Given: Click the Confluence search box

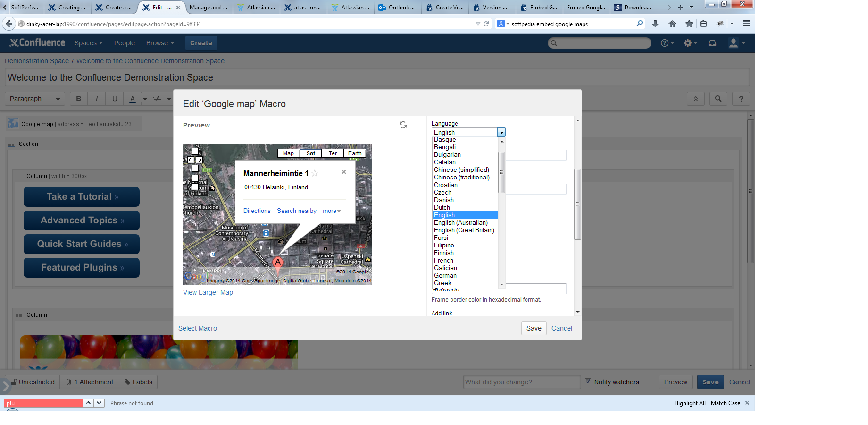Looking at the screenshot, I should (x=600, y=43).
